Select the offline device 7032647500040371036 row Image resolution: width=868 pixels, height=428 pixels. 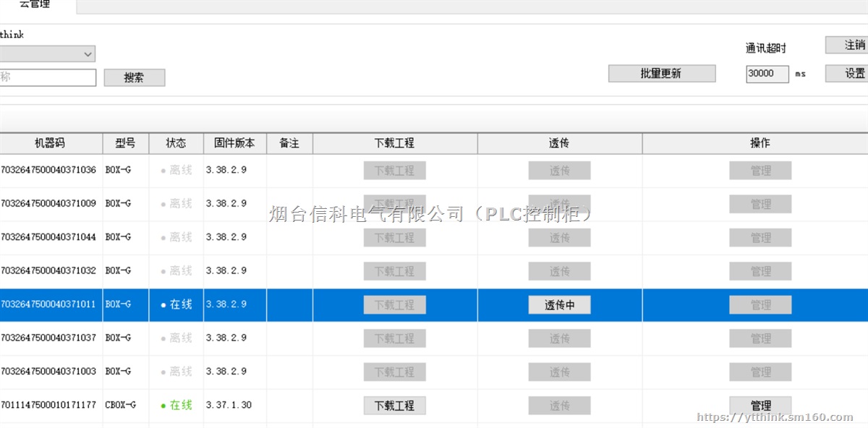pos(51,170)
